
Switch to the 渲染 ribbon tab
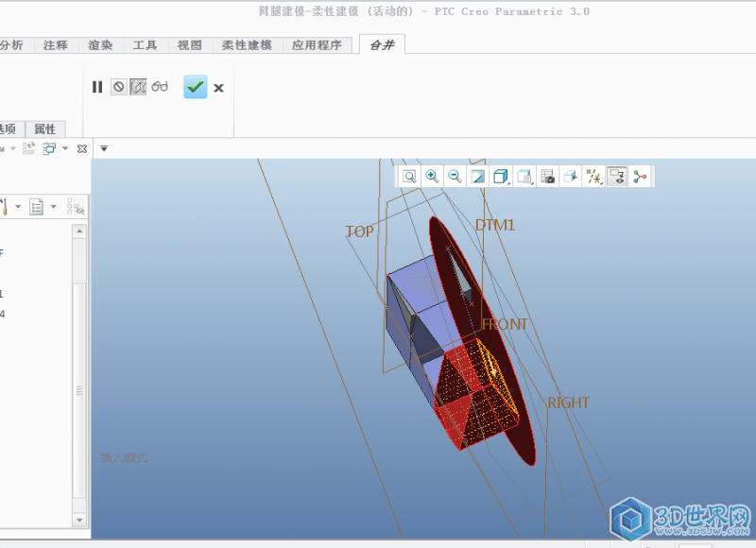click(x=100, y=45)
